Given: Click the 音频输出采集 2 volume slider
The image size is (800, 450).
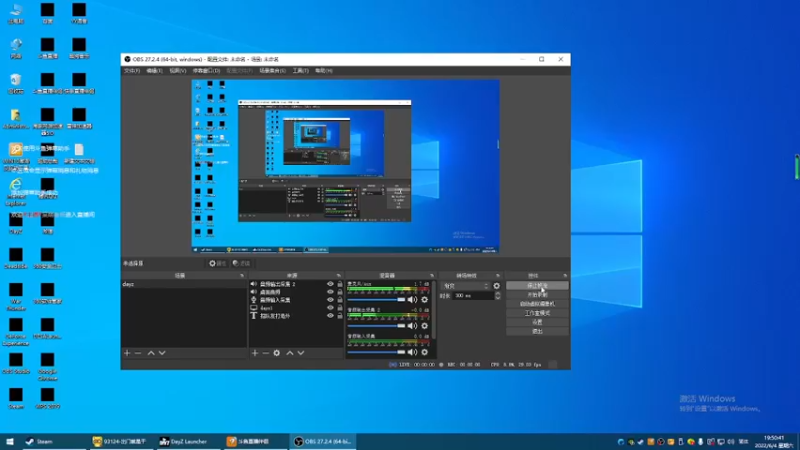Looking at the screenshot, I should 376,326.
